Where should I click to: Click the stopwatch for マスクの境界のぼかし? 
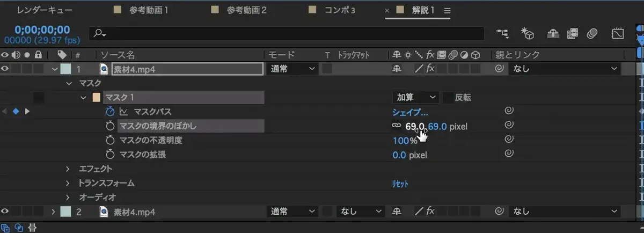[x=110, y=126]
